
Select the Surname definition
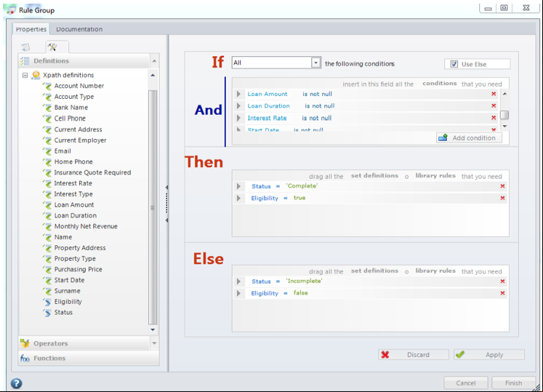67,291
